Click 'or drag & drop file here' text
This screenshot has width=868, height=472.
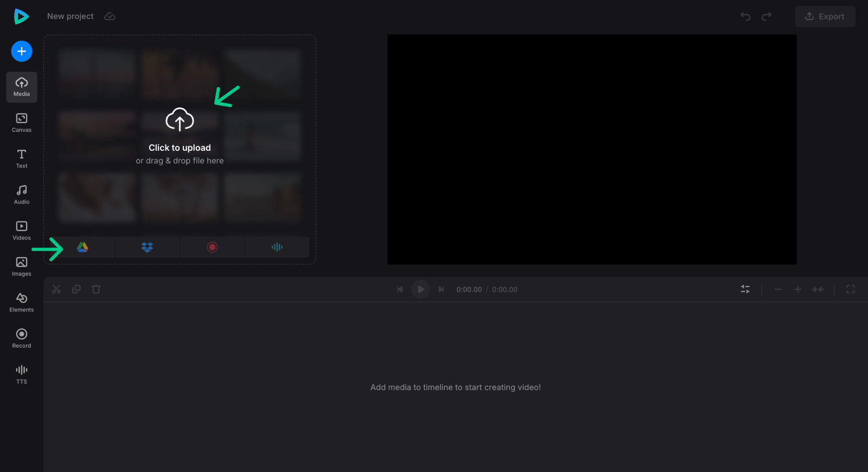pyautogui.click(x=180, y=161)
